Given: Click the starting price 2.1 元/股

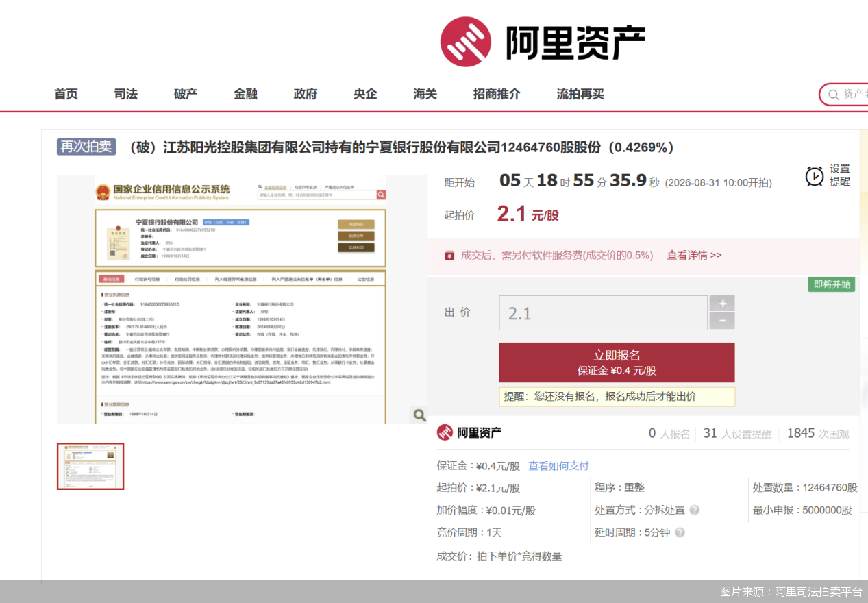Looking at the screenshot, I should click(x=528, y=214).
